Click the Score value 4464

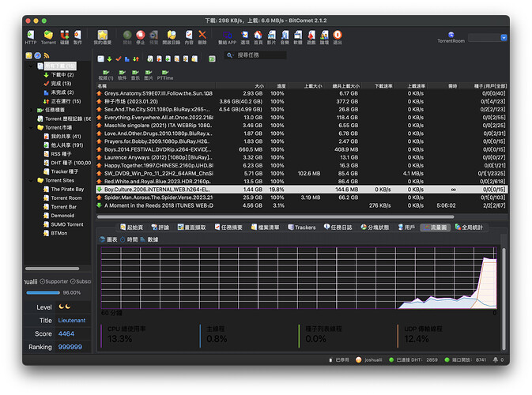point(66,333)
